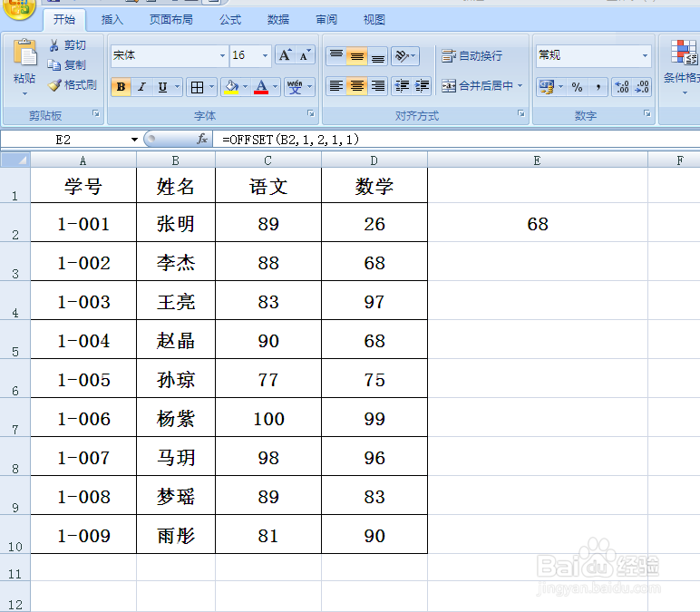The image size is (700, 612).
Task: Apply percent style
Action: click(x=578, y=87)
